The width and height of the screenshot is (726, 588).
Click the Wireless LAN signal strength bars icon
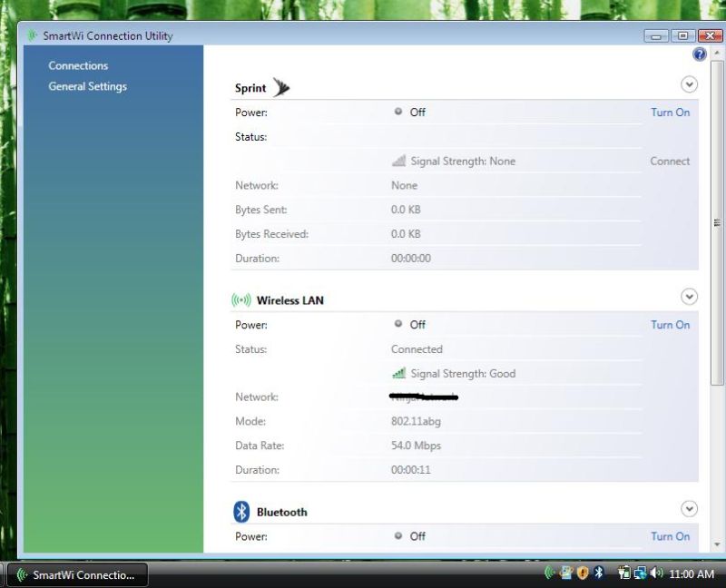click(398, 373)
